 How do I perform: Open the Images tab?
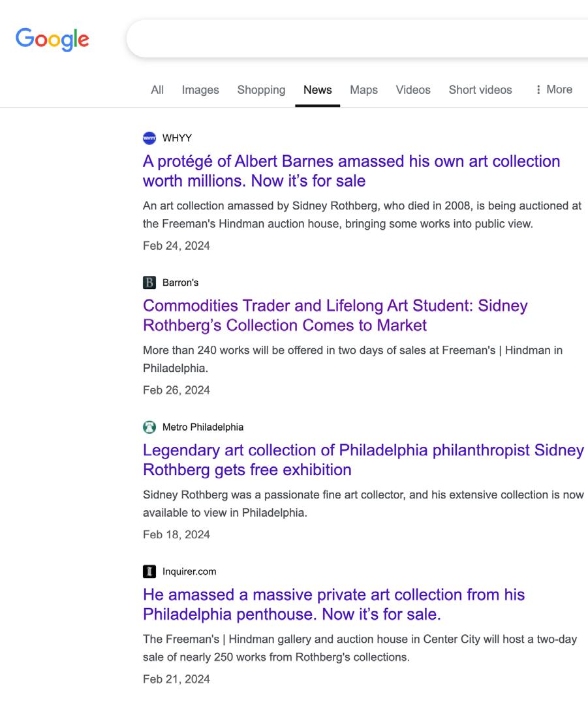coord(200,90)
